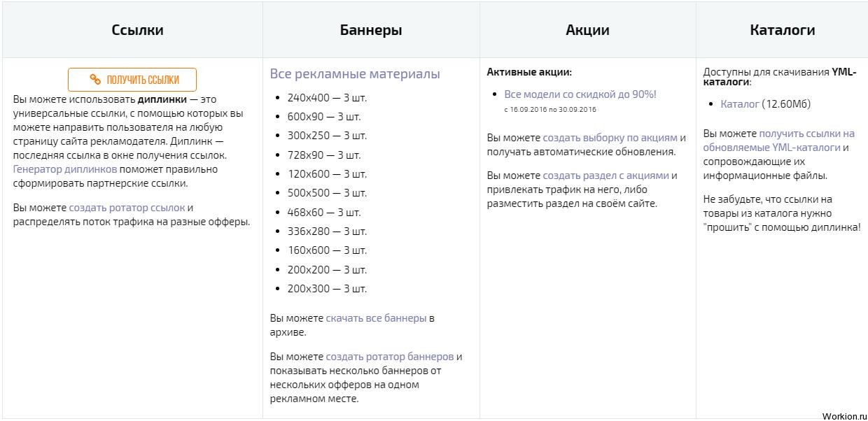868x421 pixels.
Task: Click the chain link icon in the orange button
Action: [x=95, y=80]
